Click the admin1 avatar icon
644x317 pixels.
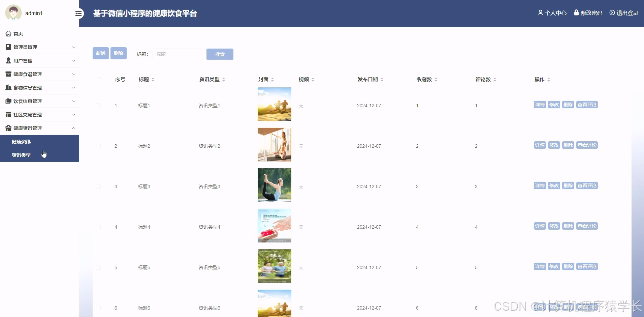point(13,13)
